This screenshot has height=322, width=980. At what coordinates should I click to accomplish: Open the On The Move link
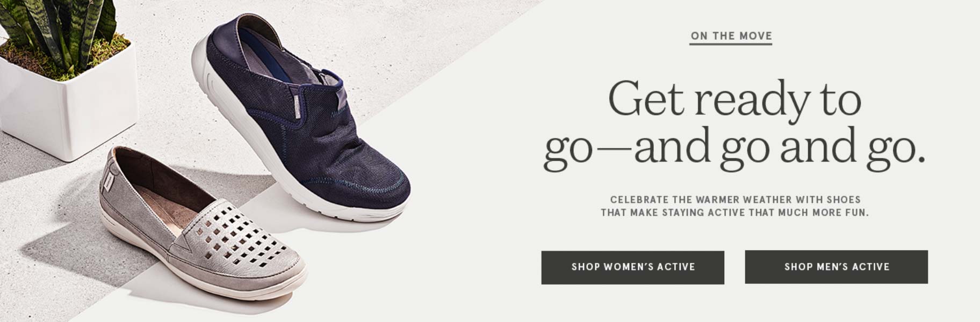point(731,36)
